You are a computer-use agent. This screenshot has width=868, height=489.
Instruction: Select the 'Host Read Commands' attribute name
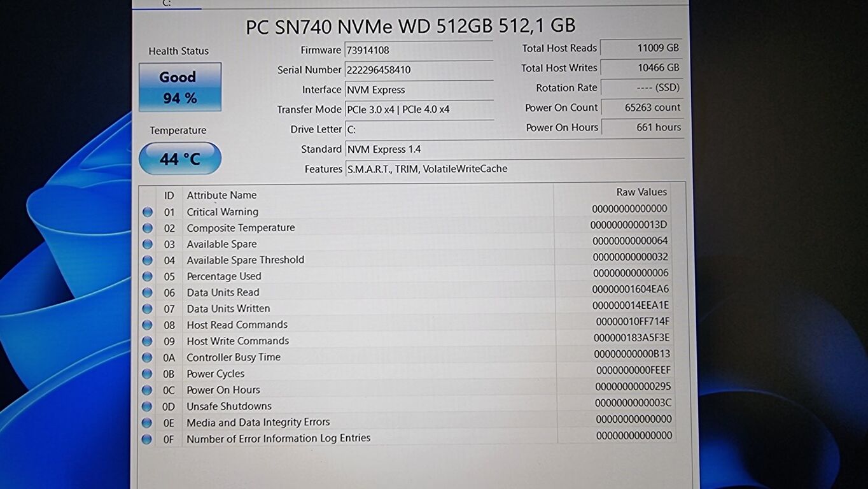click(237, 325)
